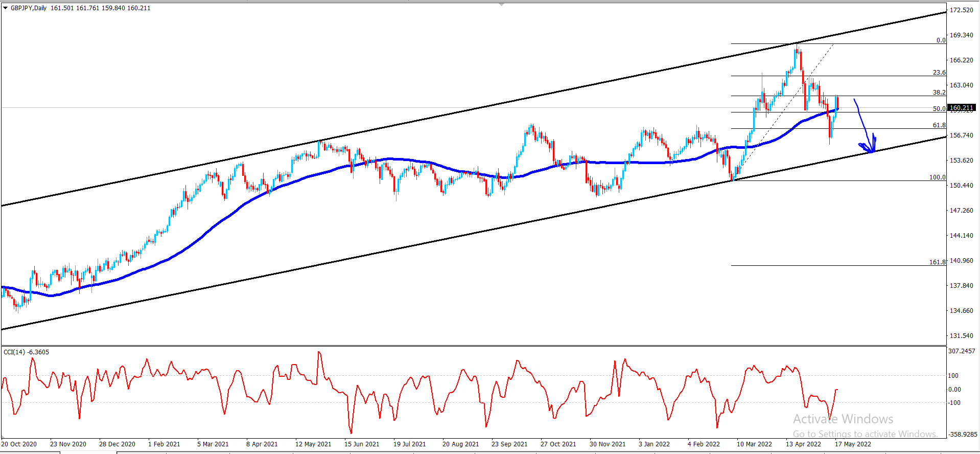Viewport: 980px width, 454px height.
Task: Click the 38.2 Fibonacci level label
Action: [939, 93]
